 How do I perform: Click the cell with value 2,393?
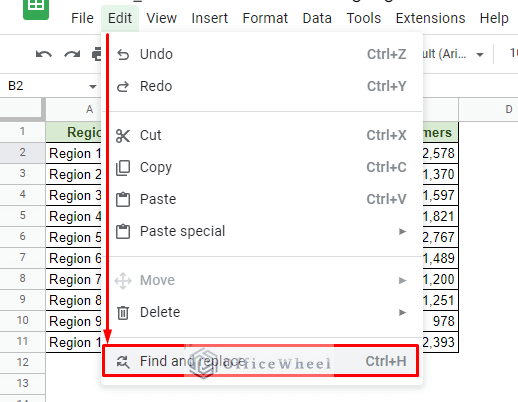(x=440, y=342)
